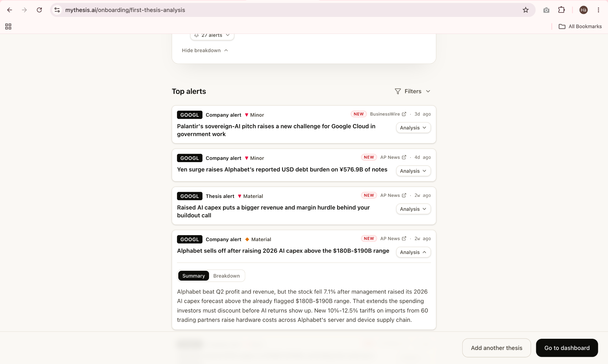Click the browser forward arrow

(x=24, y=10)
